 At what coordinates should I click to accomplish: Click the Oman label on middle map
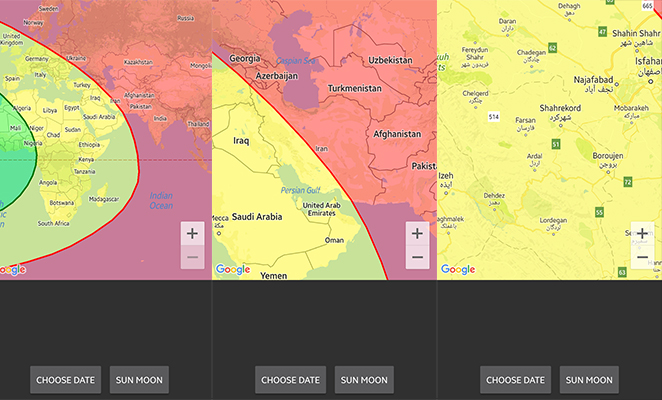pyautogui.click(x=334, y=240)
